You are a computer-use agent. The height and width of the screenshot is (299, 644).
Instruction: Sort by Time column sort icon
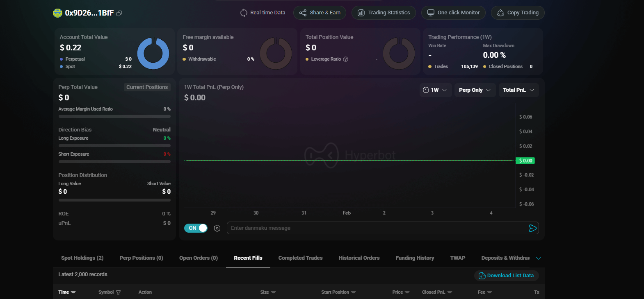click(x=73, y=292)
